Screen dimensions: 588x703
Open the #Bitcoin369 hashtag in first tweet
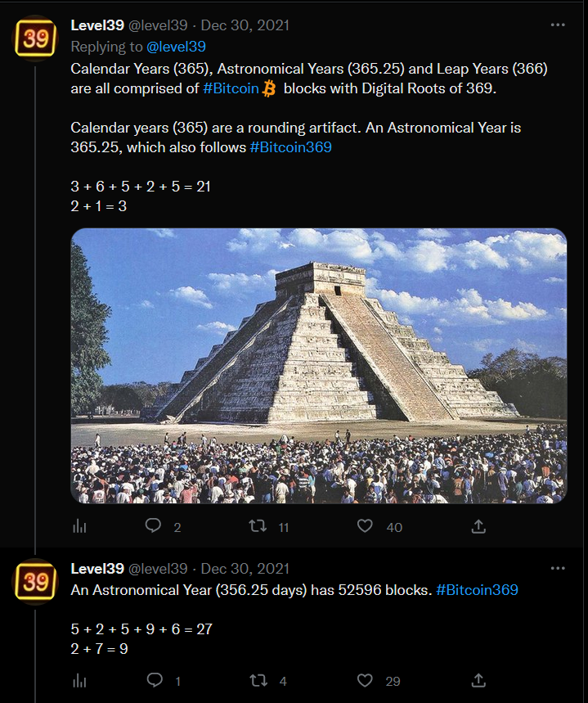pos(290,147)
